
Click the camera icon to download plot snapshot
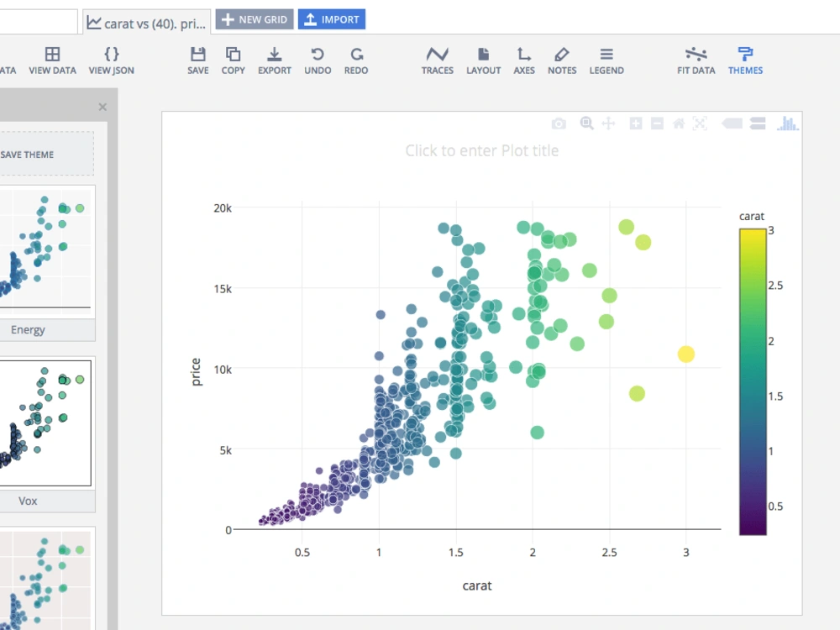[x=559, y=123]
